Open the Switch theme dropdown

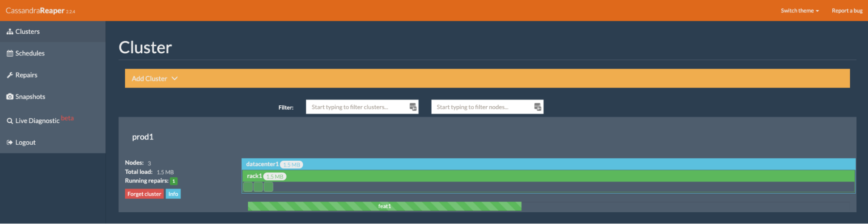[799, 11]
